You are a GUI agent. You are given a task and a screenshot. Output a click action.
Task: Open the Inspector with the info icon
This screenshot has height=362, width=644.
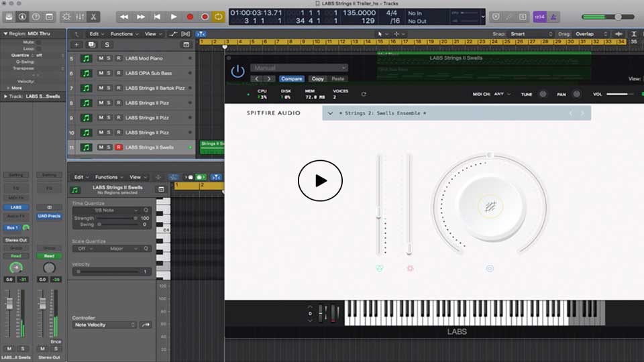click(x=22, y=16)
